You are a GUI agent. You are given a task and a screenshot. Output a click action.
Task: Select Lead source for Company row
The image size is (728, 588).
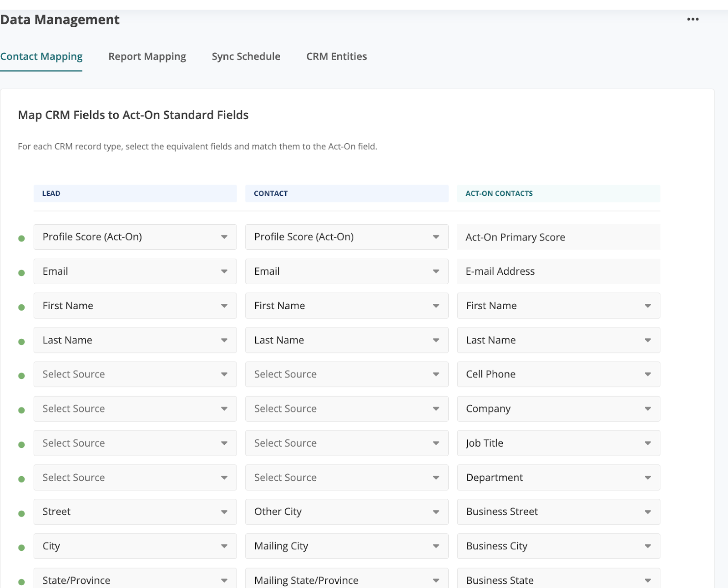tap(135, 409)
